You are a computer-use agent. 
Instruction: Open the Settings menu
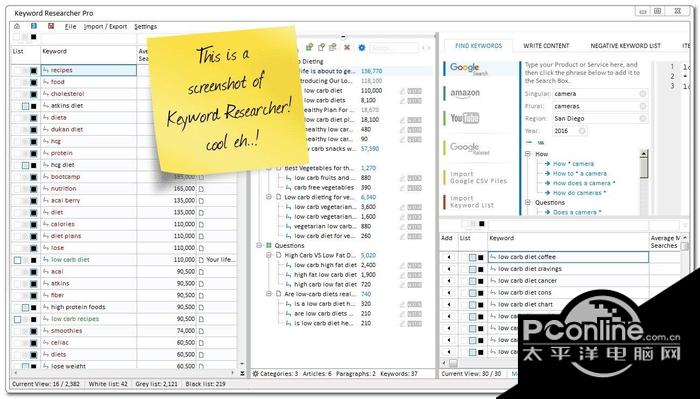click(x=146, y=27)
